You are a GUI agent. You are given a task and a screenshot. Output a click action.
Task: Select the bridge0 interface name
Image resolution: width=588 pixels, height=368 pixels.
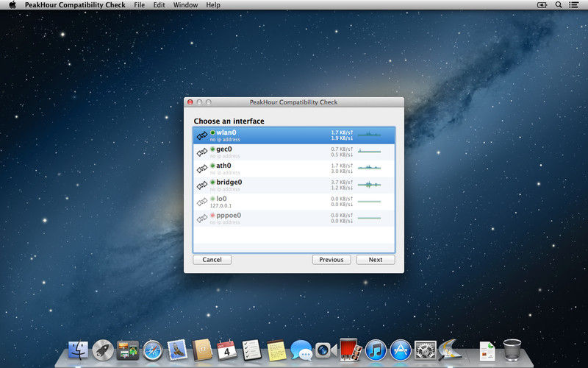coord(229,182)
